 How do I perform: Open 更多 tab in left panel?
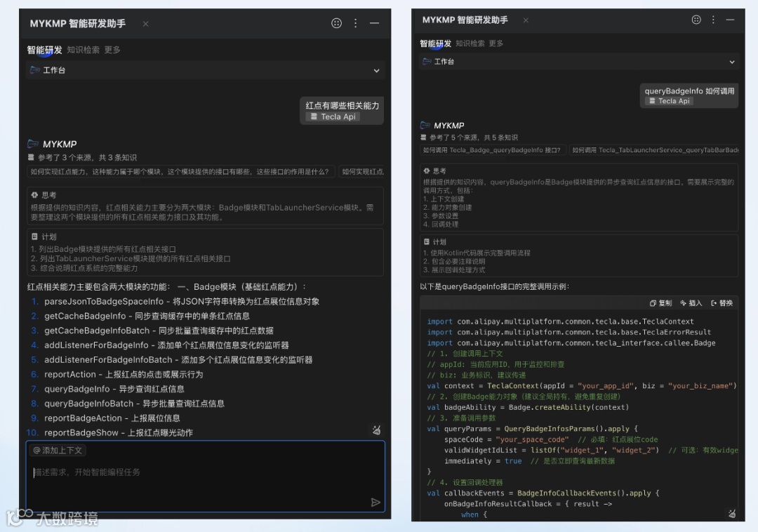point(112,50)
